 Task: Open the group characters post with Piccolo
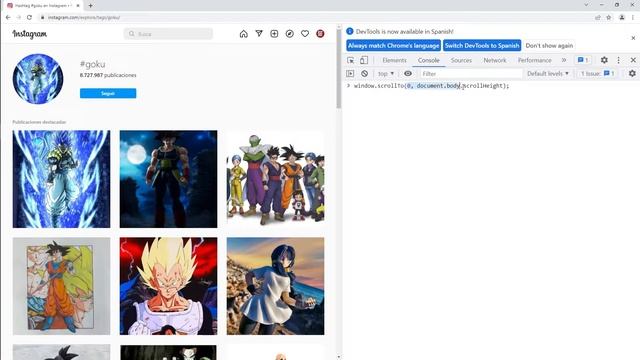tap(276, 179)
